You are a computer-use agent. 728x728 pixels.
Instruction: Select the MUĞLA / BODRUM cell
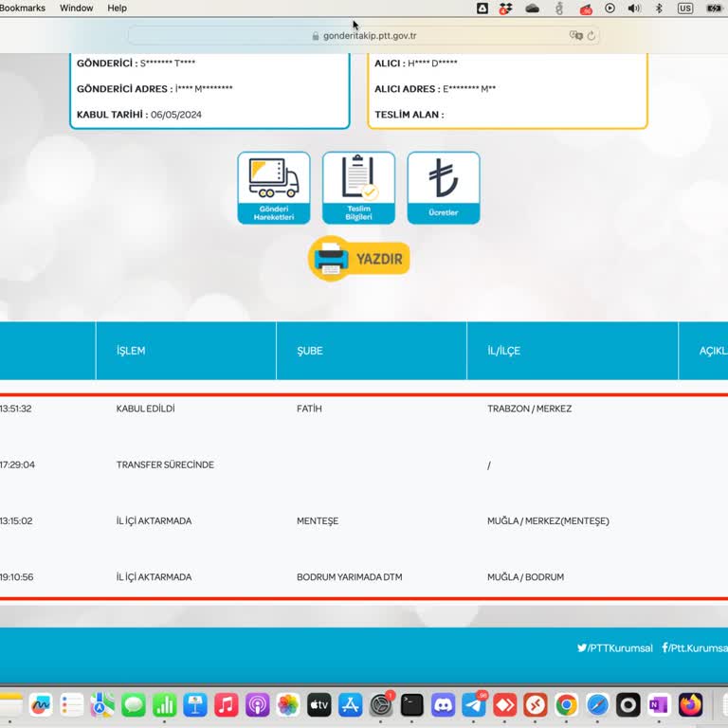click(x=525, y=577)
